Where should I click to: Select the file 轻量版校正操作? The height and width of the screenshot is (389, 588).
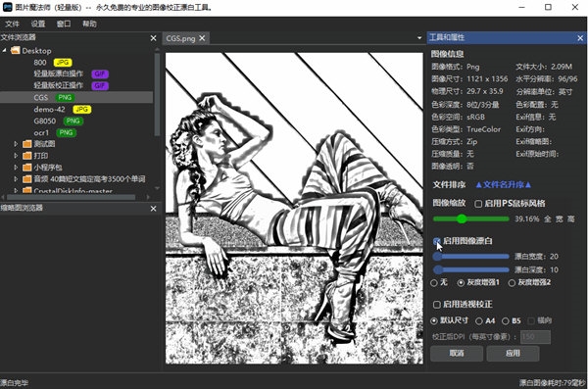[x=58, y=85]
